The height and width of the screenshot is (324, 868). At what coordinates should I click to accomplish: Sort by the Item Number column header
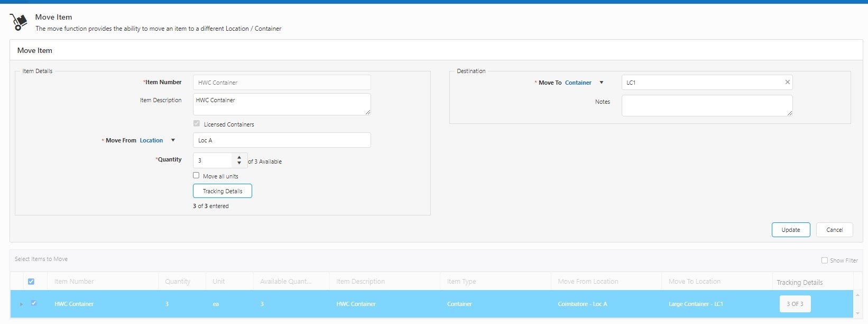(74, 282)
